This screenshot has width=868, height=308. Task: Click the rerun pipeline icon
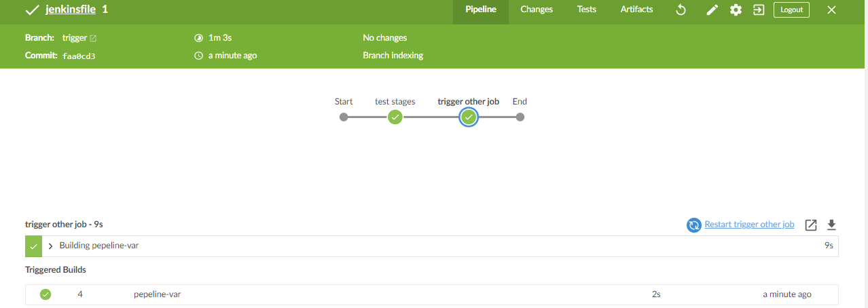[x=681, y=10]
